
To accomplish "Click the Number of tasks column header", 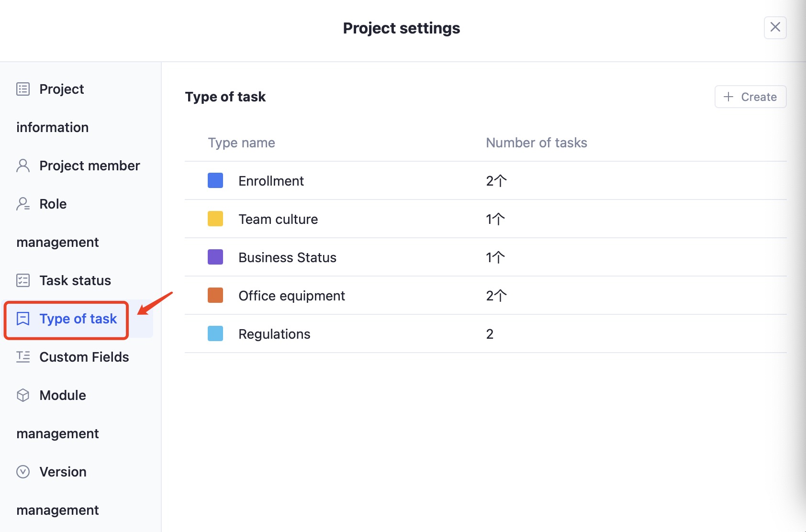I will pos(536,143).
